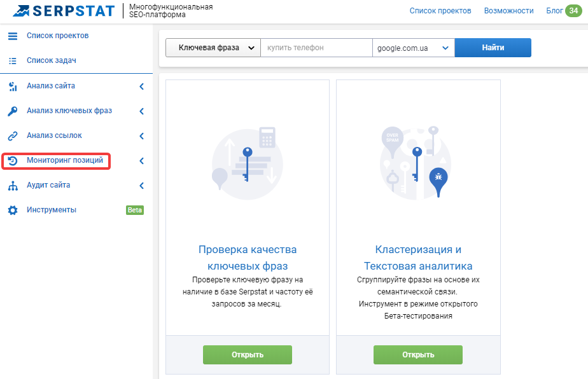The width and height of the screenshot is (588, 379).
Task: Click the key icon for Анализ ключевых фраз
Action: point(13,111)
